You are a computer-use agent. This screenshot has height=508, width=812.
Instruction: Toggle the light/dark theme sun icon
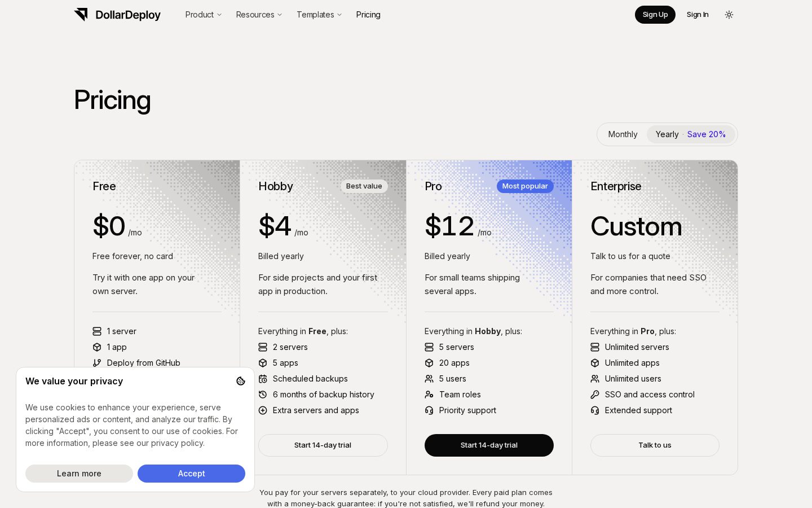click(x=729, y=15)
